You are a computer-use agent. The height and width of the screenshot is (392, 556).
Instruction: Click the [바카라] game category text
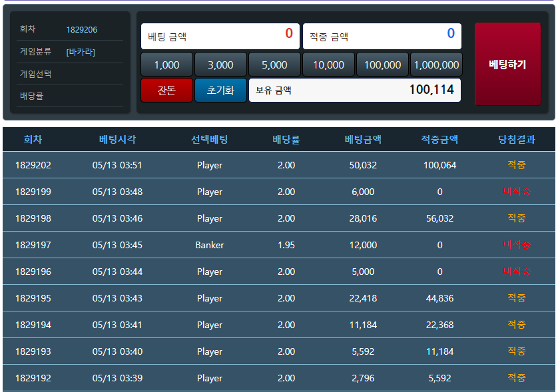click(81, 52)
